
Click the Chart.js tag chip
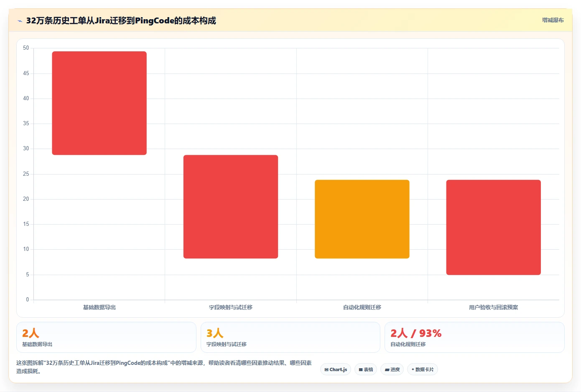[336, 369]
